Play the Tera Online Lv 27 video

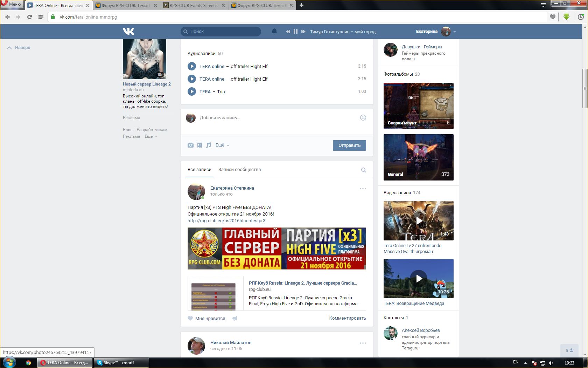coord(419,221)
